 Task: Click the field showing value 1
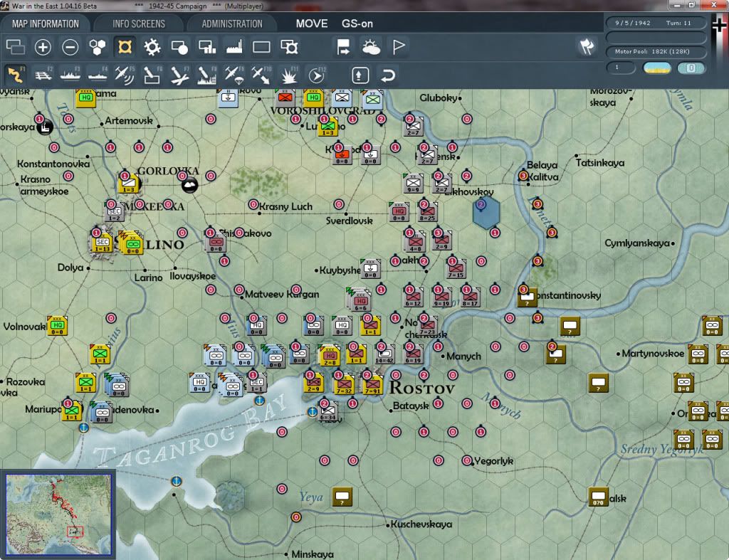click(x=621, y=68)
